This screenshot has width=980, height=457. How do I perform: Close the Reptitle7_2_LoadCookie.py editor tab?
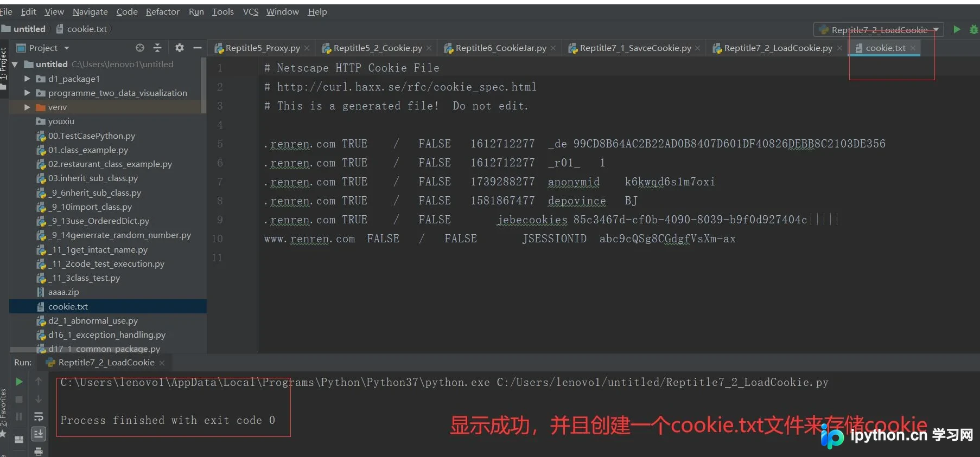[839, 48]
